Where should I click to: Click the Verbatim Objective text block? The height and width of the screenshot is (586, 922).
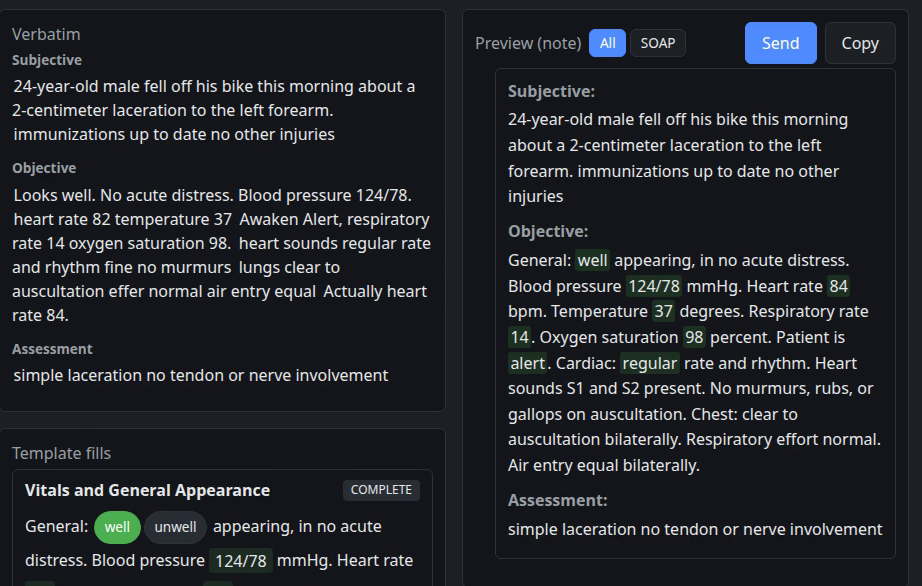point(222,255)
